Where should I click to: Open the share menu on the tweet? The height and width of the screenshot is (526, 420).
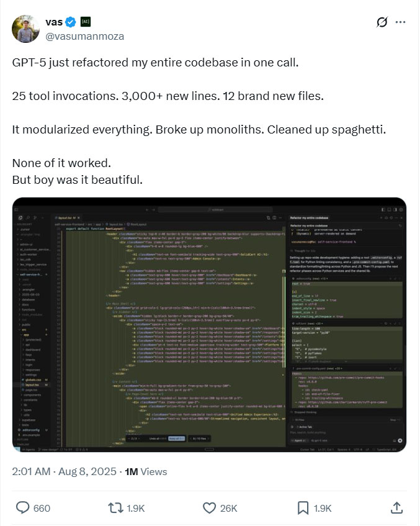[x=396, y=507]
